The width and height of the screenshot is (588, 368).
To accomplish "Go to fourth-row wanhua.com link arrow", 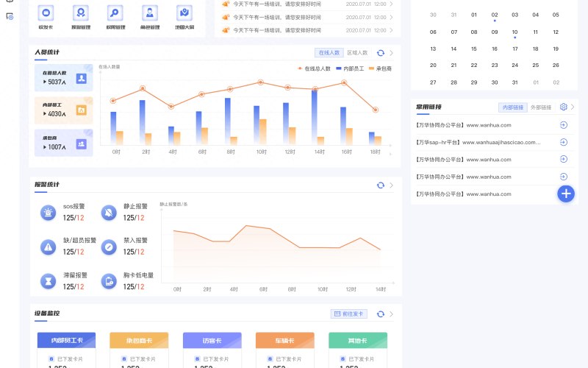I will click(563, 177).
